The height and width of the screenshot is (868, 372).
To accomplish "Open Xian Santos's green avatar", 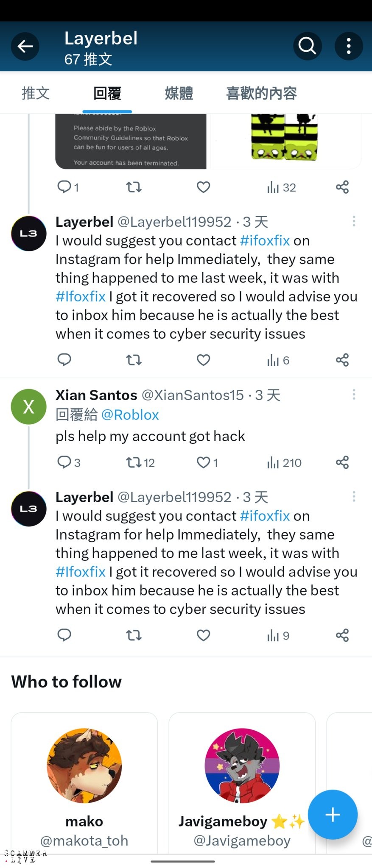I will [28, 407].
